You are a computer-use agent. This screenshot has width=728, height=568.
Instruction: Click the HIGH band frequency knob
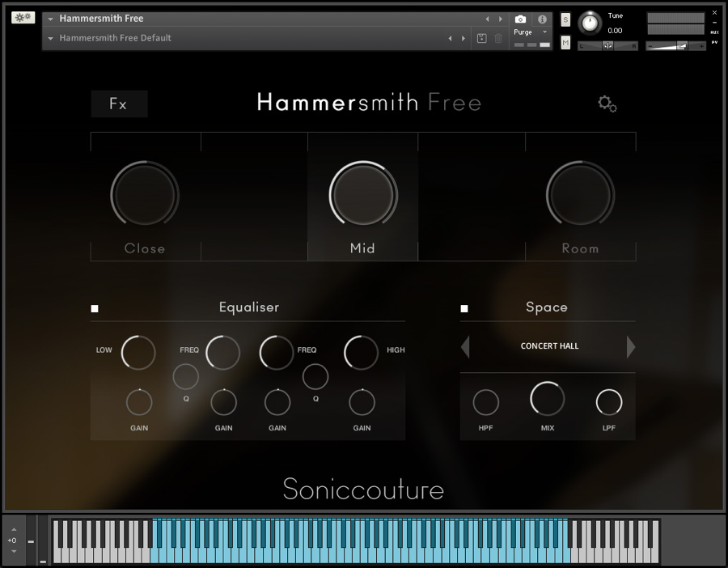pyautogui.click(x=362, y=353)
